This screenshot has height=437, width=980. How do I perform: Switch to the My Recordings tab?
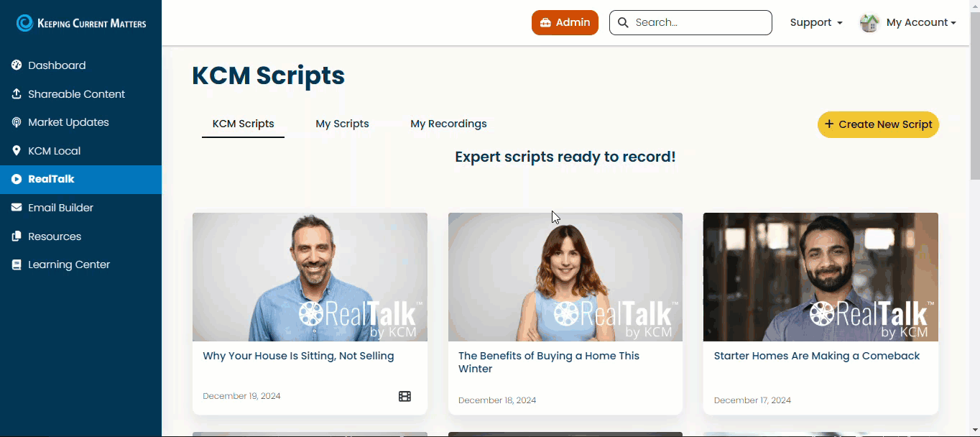[x=448, y=124]
